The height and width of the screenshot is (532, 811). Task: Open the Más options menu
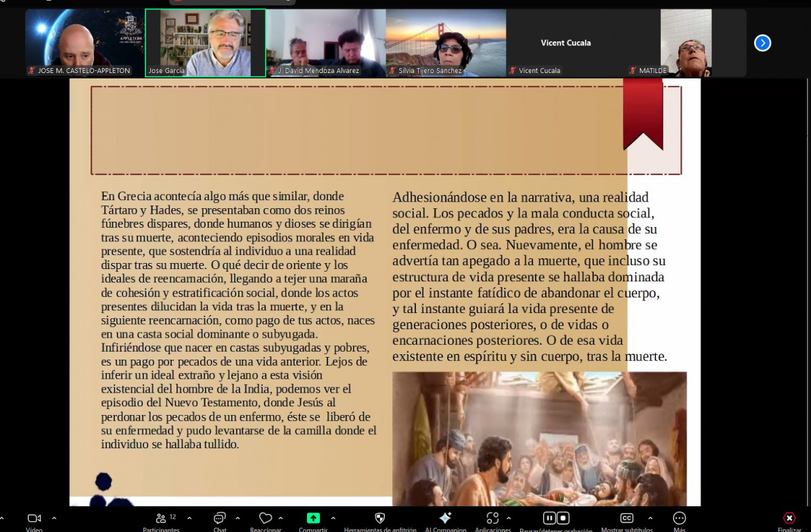point(679,518)
